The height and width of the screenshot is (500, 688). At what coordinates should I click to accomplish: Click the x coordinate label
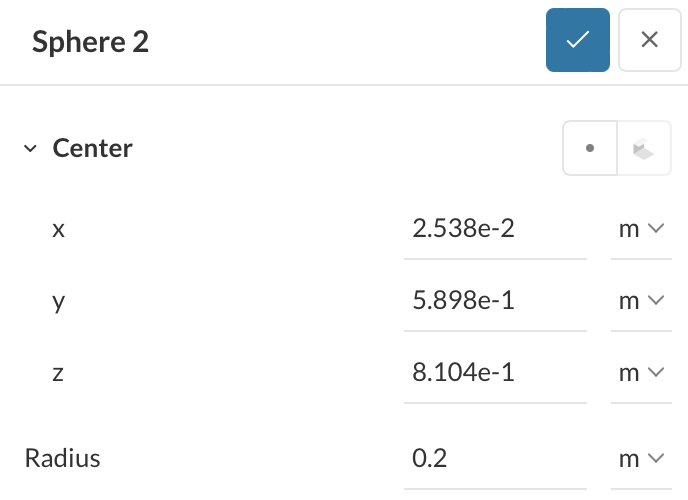pyautogui.click(x=58, y=229)
